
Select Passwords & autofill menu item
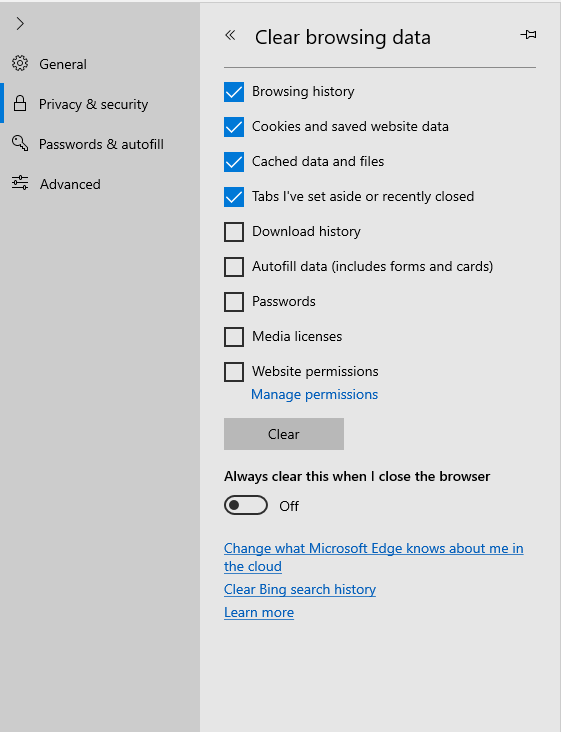point(100,143)
